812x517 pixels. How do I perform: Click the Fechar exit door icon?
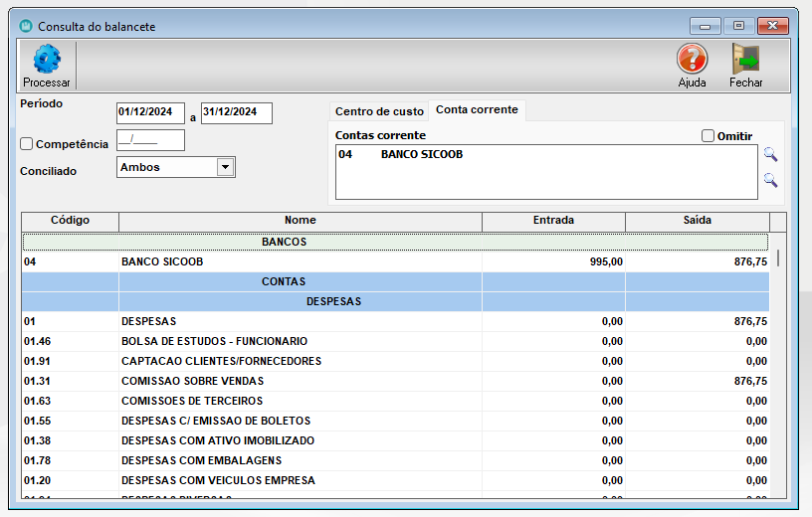click(745, 60)
